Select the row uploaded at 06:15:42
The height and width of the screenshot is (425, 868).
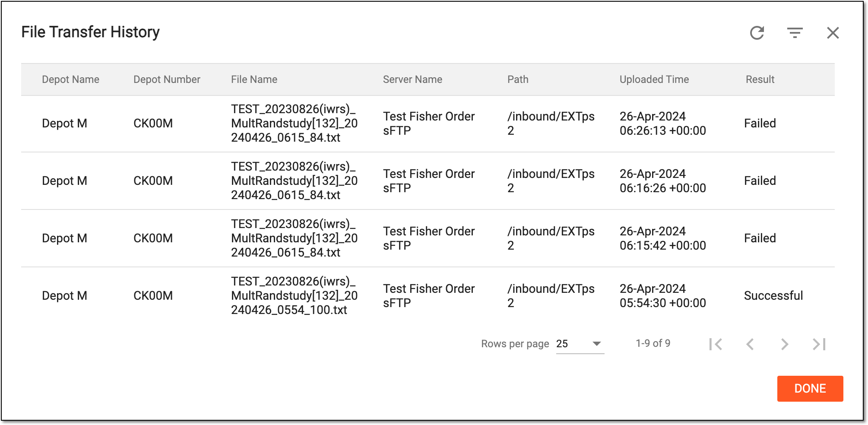(x=428, y=238)
